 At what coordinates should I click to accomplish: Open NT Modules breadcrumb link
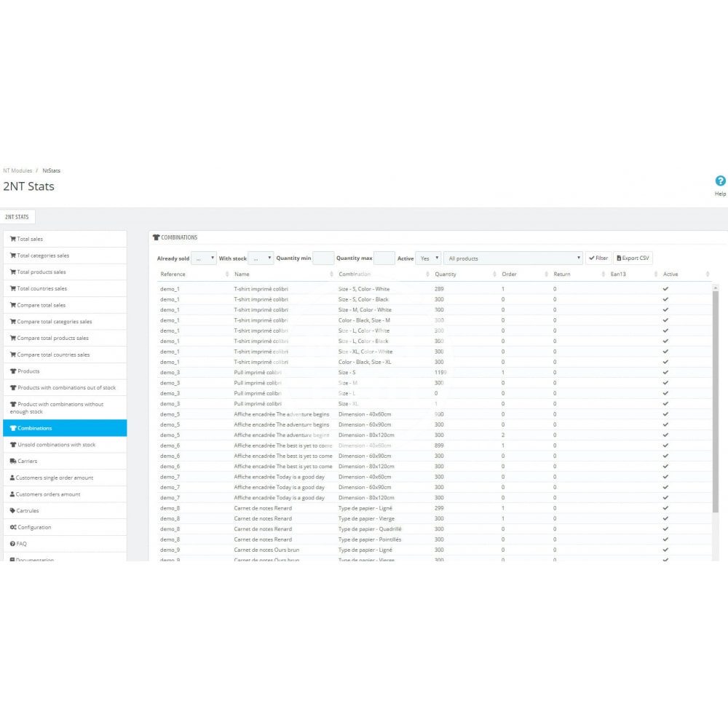point(17,171)
